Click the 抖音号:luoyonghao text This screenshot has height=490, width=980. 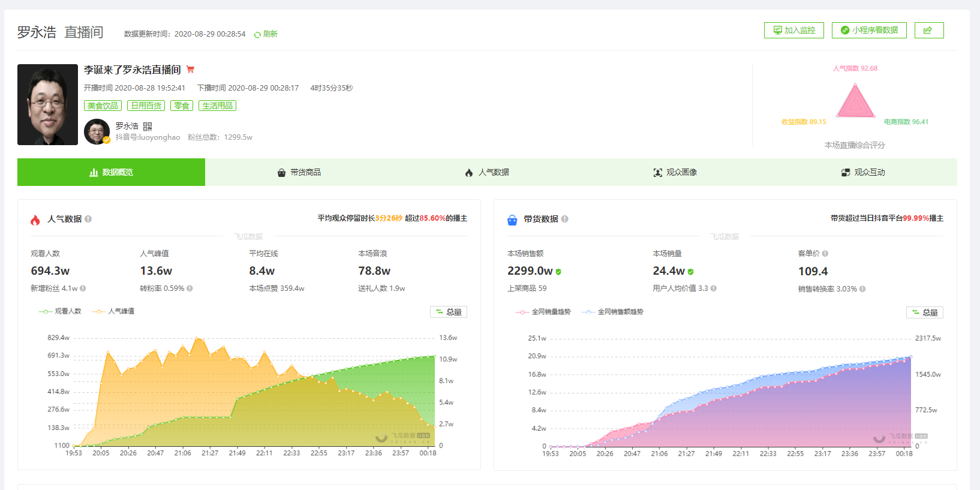coord(148,137)
